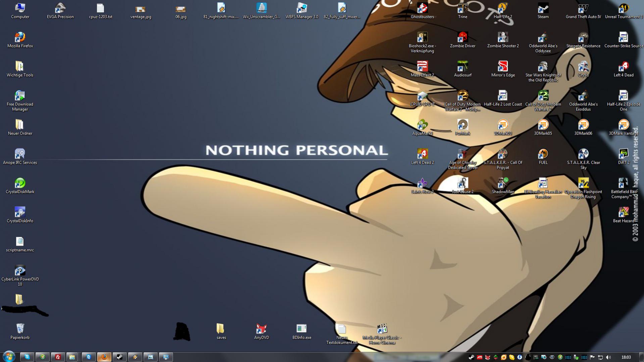Switch to Firefox taskbar button
Image resolution: width=644 pixels, height=362 pixels.
coord(104,357)
